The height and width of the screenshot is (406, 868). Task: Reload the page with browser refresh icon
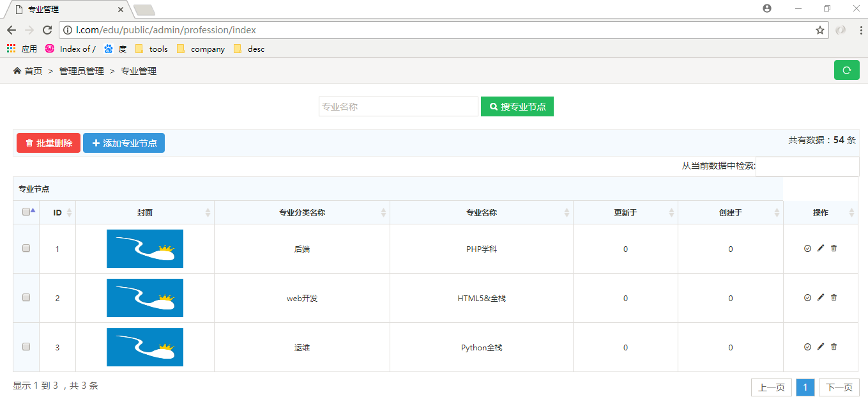click(47, 30)
